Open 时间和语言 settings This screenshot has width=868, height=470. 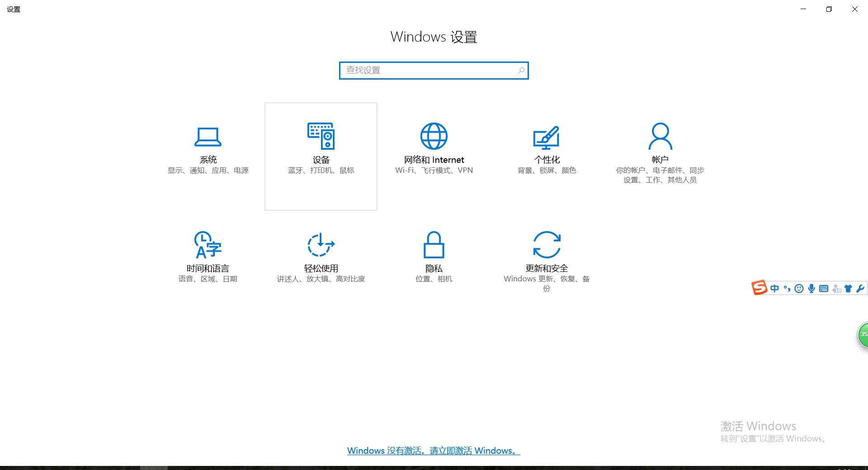pyautogui.click(x=208, y=256)
